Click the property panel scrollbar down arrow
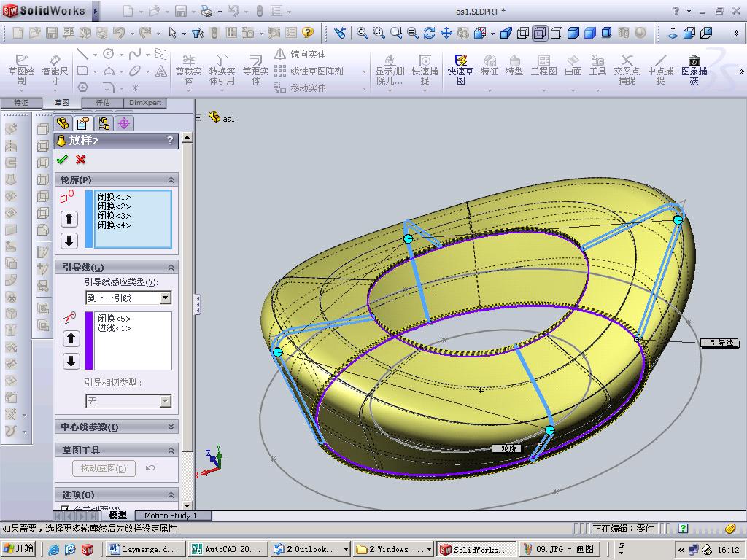 (x=187, y=505)
